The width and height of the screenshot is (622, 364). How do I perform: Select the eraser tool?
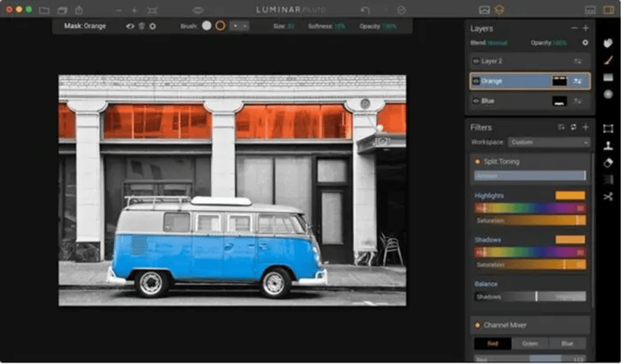608,162
